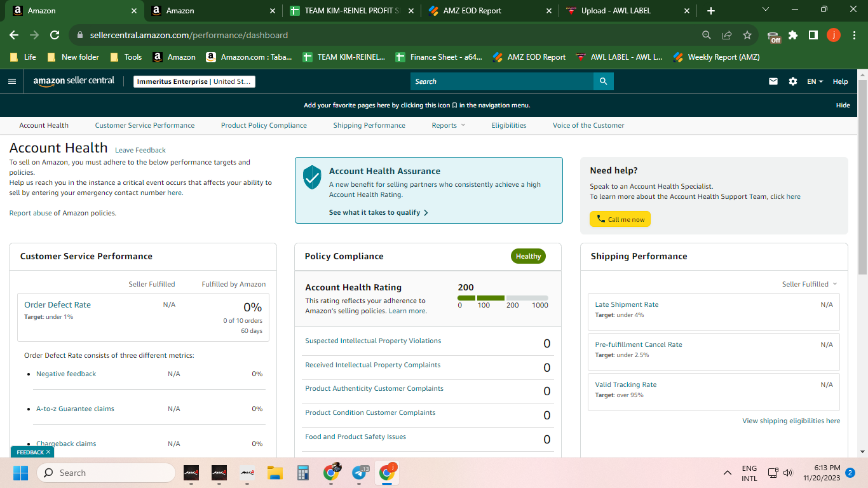The image size is (868, 488).
Task: Click the Call me now button
Action: click(x=620, y=219)
